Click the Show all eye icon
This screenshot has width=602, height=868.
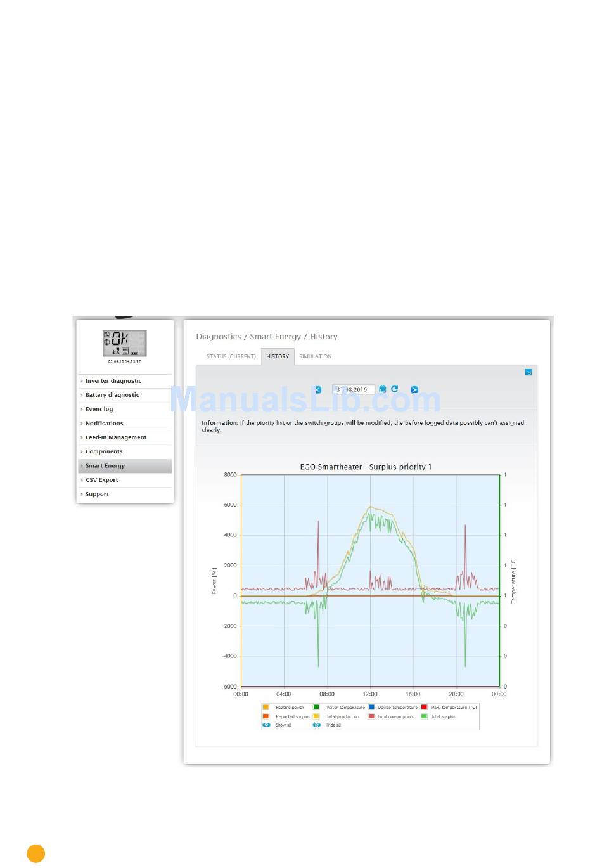click(x=266, y=725)
